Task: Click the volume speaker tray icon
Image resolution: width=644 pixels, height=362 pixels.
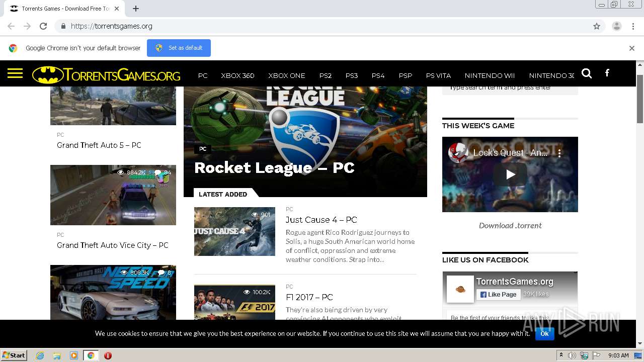Action: [572, 355]
